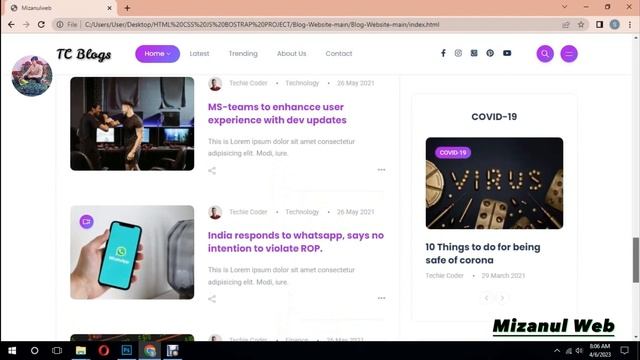Viewport: 640px width, 360px height.
Task: Launch Opera from taskbar
Action: 104,351
